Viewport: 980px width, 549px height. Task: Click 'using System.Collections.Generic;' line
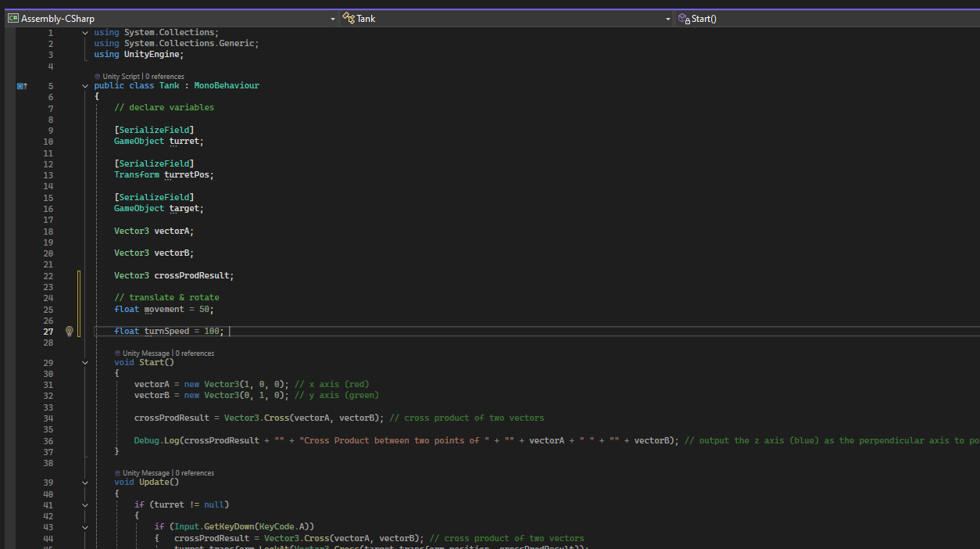177,44
